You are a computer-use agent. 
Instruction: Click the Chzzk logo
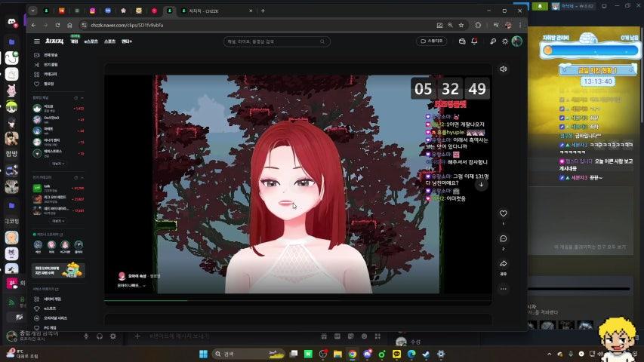pyautogui.click(x=54, y=41)
